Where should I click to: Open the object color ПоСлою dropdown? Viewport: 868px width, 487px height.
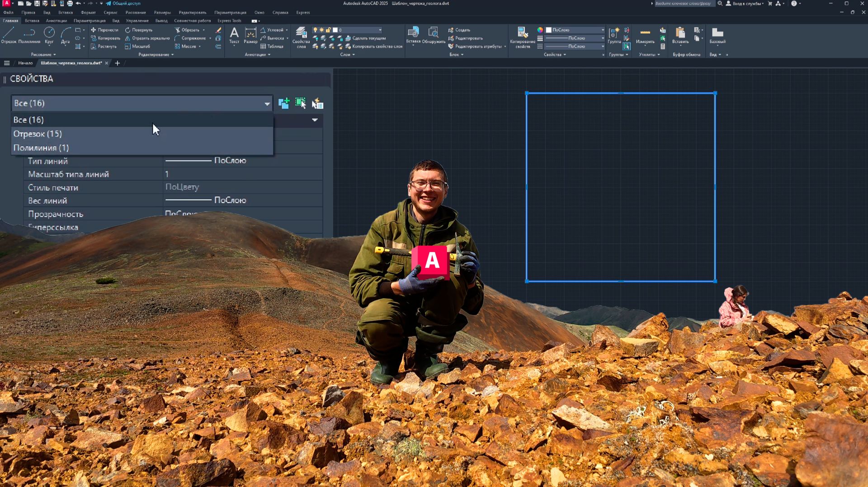[x=575, y=30]
